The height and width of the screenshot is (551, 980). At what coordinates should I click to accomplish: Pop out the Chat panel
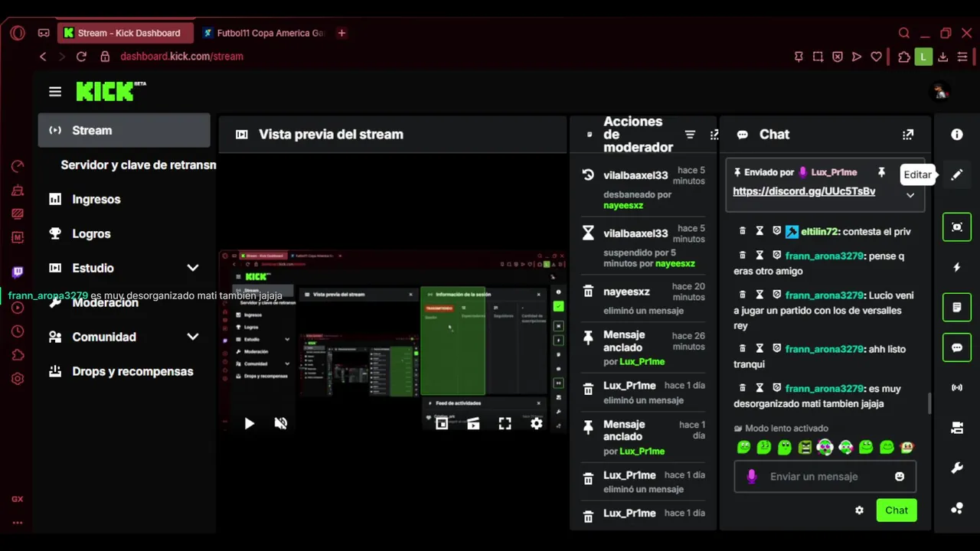[908, 135]
